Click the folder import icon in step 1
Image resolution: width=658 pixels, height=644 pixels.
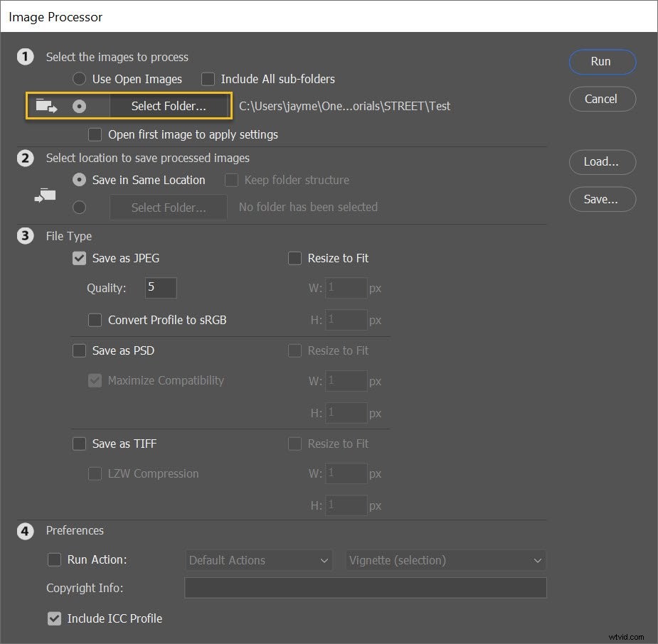click(x=46, y=105)
